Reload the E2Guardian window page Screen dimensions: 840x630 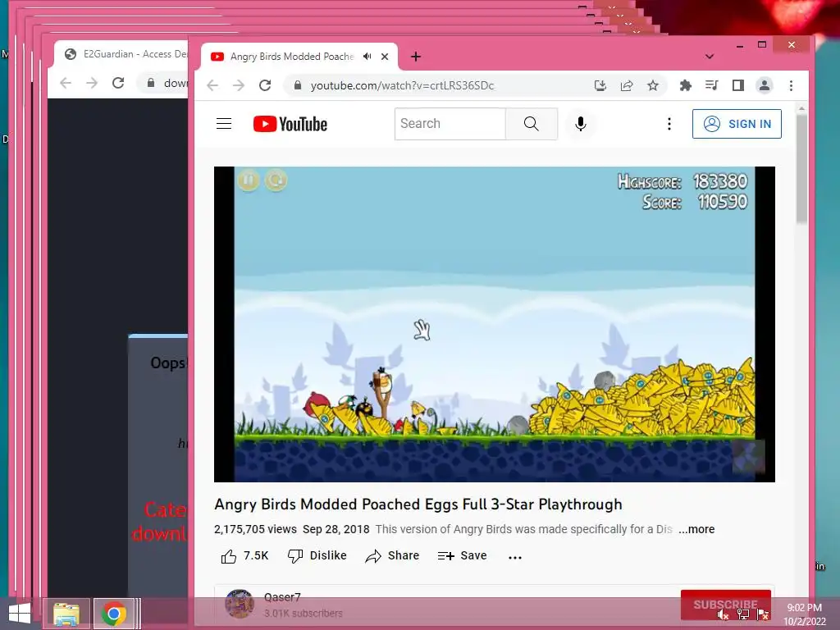(118, 83)
